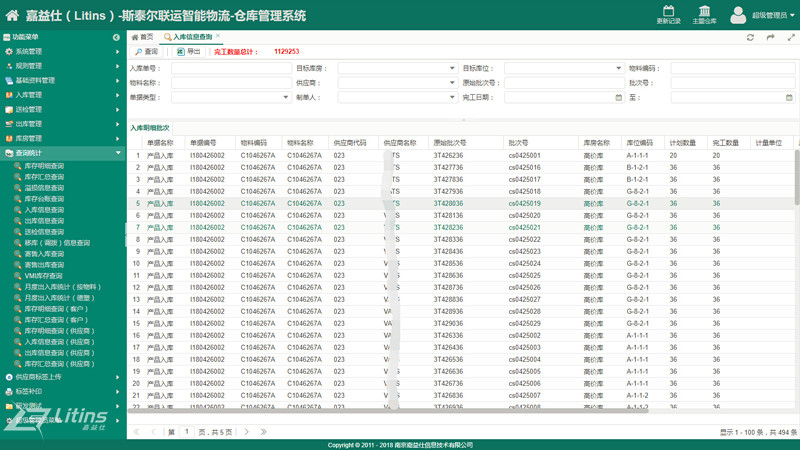
Task: Click the 入库管理 icon in the sidebar
Action: (x=9, y=95)
